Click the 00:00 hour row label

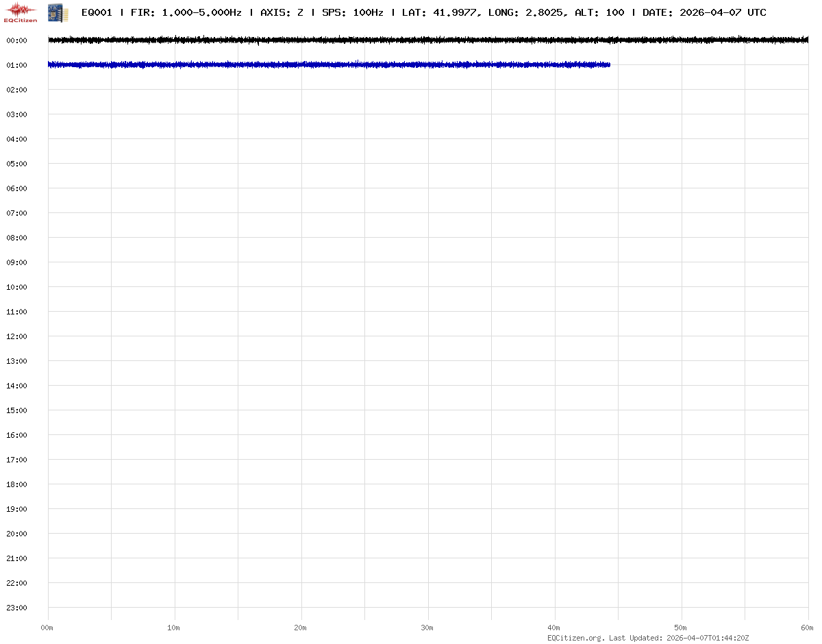coord(16,40)
